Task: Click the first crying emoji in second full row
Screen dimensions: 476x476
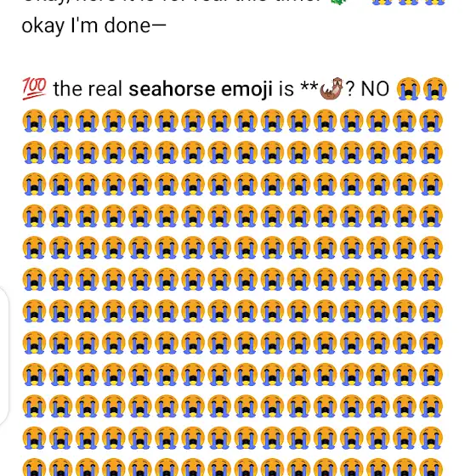Action: (34, 152)
